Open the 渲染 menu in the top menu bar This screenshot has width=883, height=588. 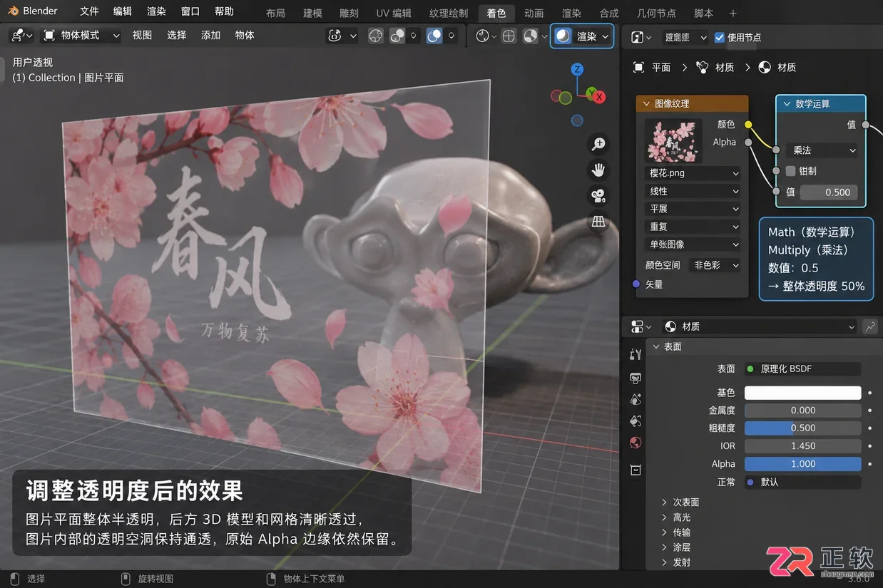pyautogui.click(x=156, y=11)
